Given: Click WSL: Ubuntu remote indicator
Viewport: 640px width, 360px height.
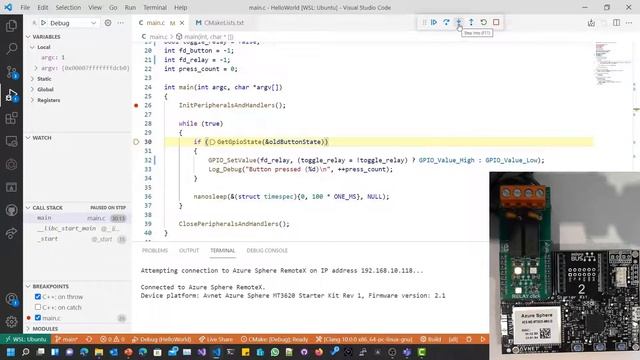Looking at the screenshot, I should [x=25, y=339].
